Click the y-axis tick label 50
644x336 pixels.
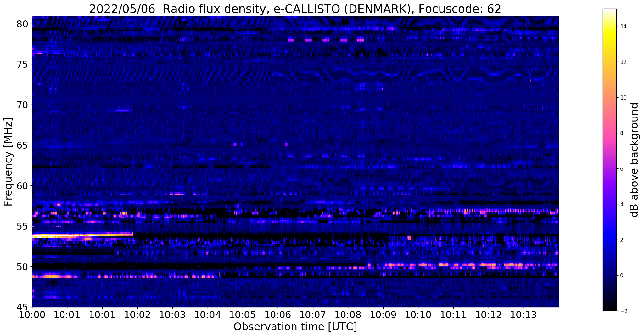coord(22,267)
